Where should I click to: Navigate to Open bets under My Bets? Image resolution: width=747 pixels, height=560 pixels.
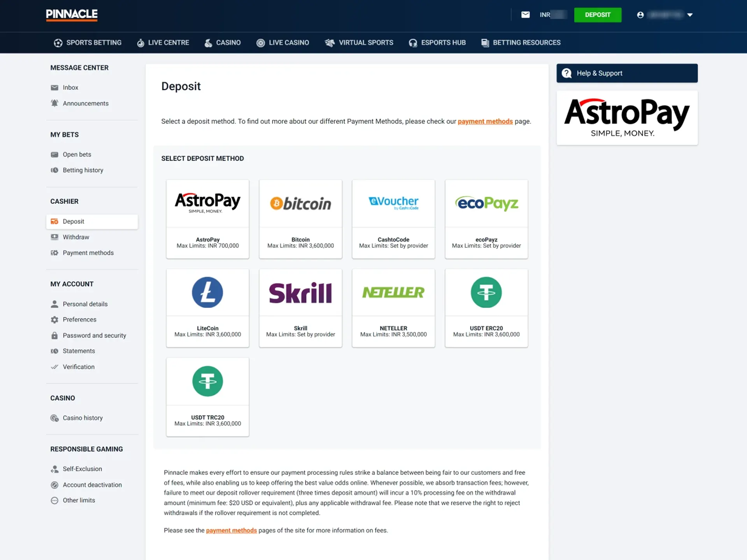tap(77, 154)
